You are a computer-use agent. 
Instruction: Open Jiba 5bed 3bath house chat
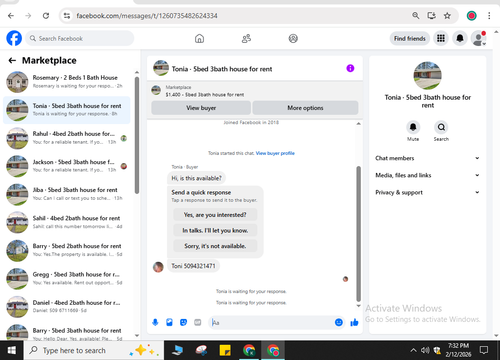67,194
